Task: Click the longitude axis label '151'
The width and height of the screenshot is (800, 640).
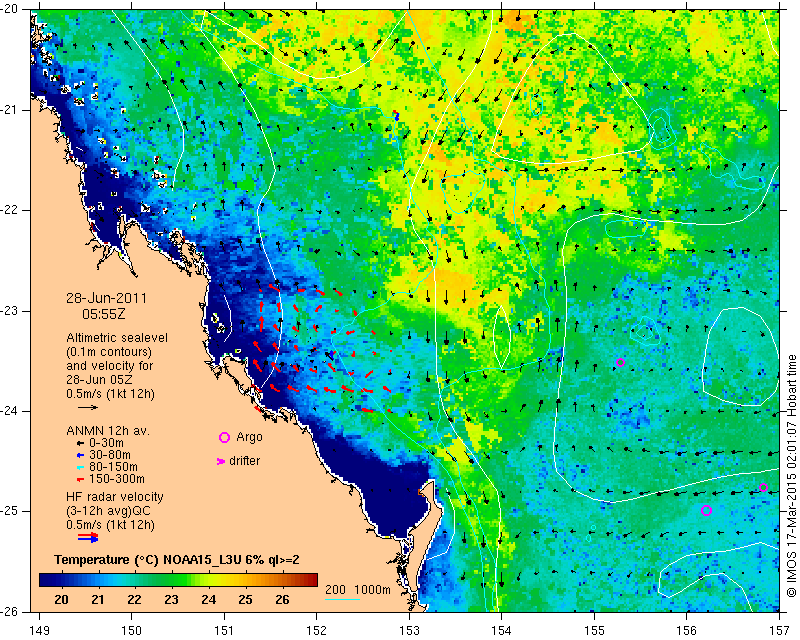Action: click(224, 631)
